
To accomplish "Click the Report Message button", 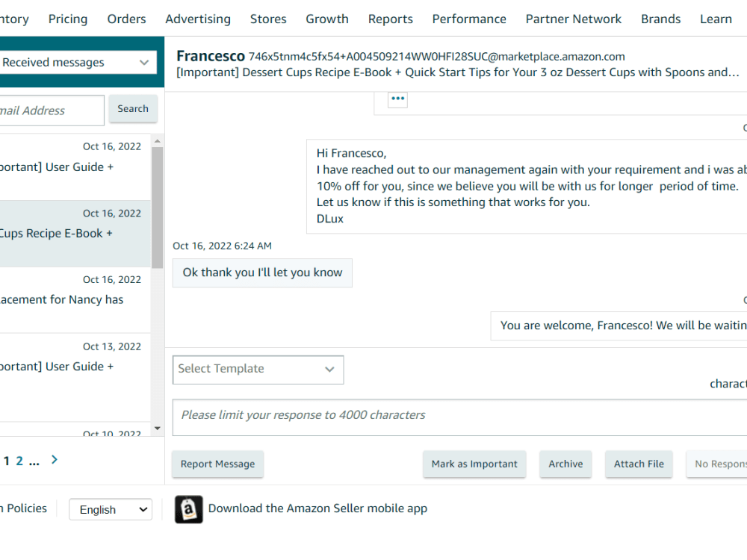I will 217,464.
